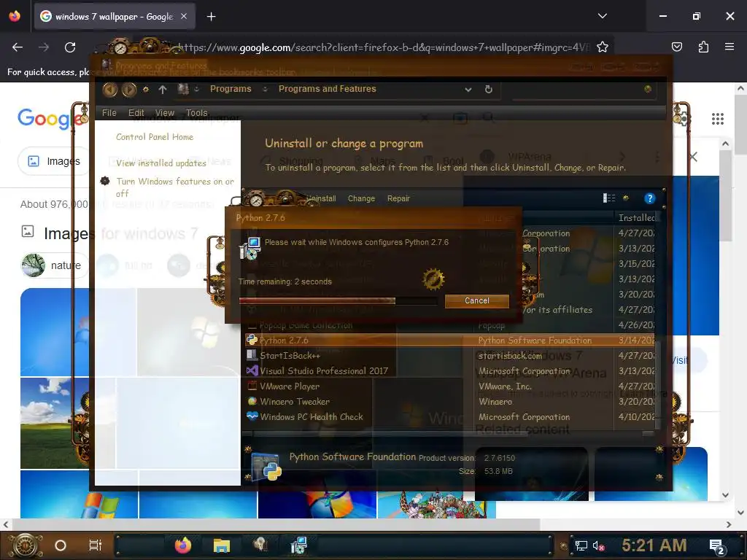Open the Tools menu
Viewport: 747px width, 560px height.
point(196,113)
